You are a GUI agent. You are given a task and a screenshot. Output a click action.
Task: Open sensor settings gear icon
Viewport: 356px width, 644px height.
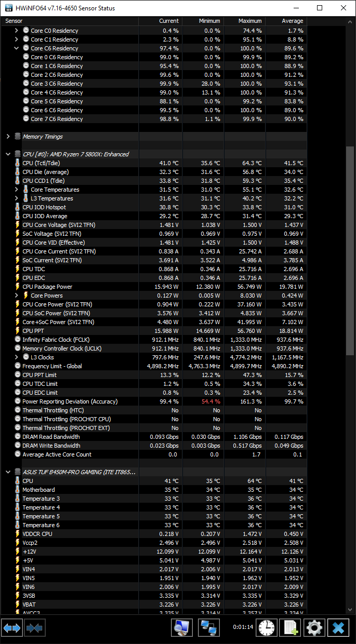(314, 628)
